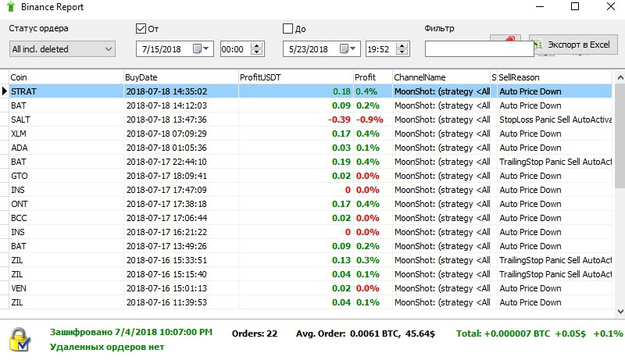This screenshot has height=364, width=625.
Task: Sort by the ProfitUSDT column header
Action: click(x=296, y=77)
